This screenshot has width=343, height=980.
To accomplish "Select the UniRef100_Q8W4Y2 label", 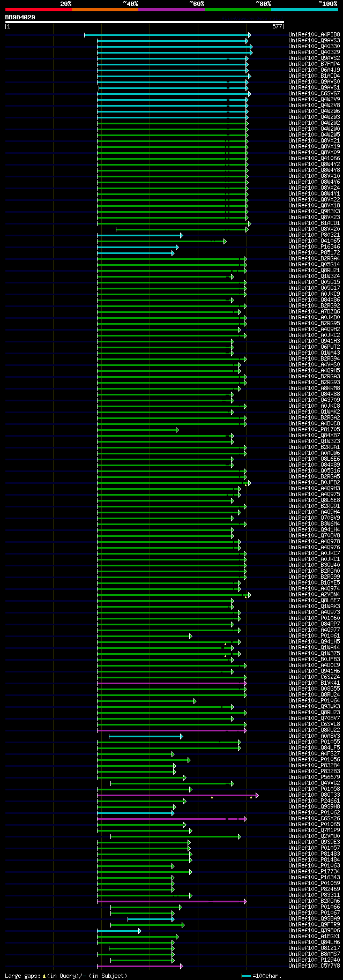I will [314, 164].
